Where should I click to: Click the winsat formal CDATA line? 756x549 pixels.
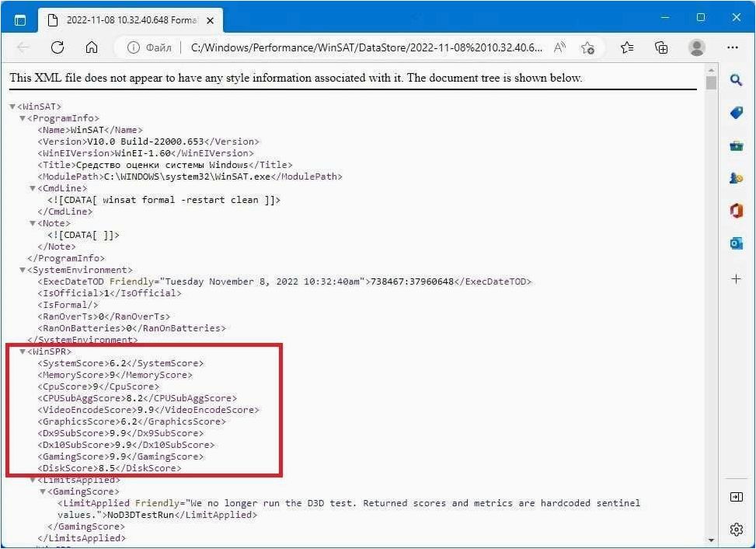164,200
